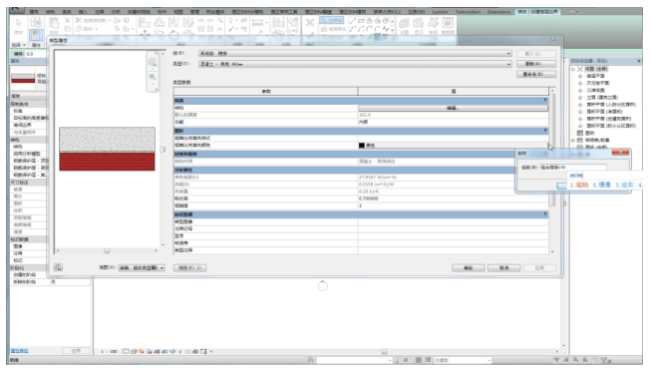
Task: Click 取消 in Type Properties dialog
Action: point(504,268)
